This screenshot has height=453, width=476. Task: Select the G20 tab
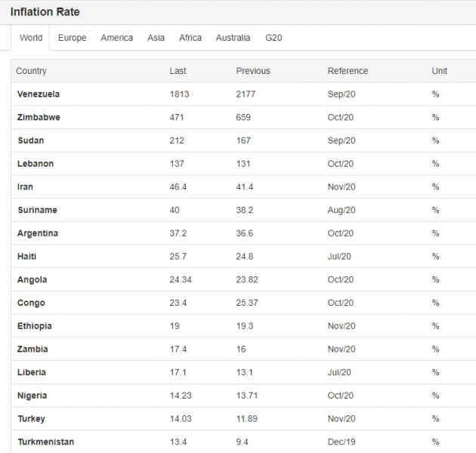click(274, 38)
